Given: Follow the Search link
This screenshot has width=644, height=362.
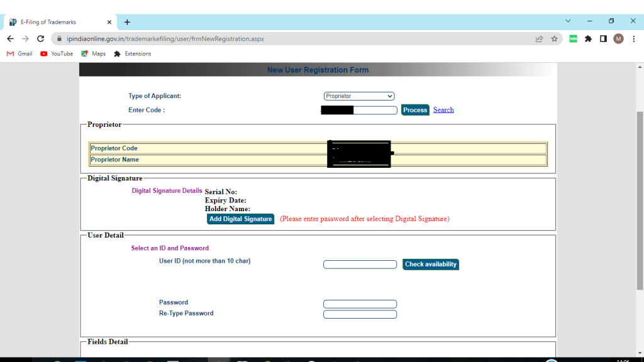Looking at the screenshot, I should pos(443,110).
